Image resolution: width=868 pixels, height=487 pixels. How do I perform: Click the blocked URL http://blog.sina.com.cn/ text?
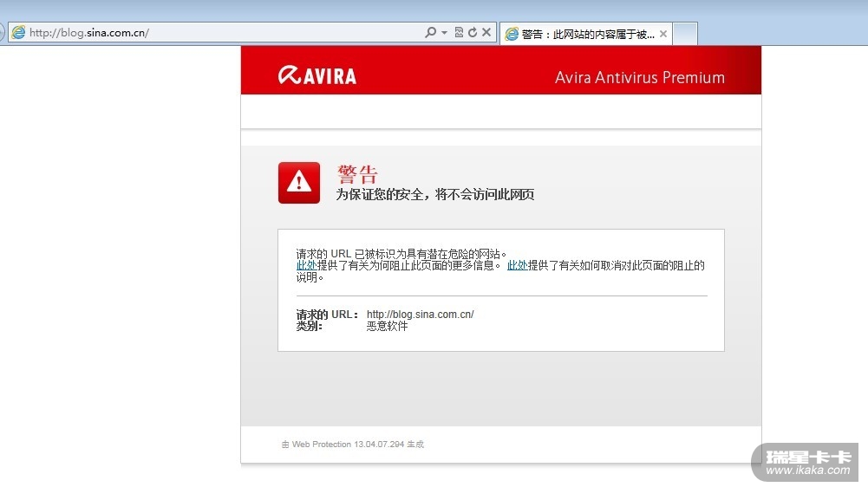(421, 315)
